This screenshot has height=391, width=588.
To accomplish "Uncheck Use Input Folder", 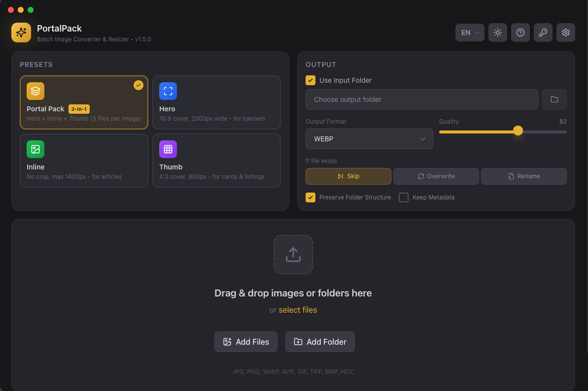I will click(x=310, y=80).
